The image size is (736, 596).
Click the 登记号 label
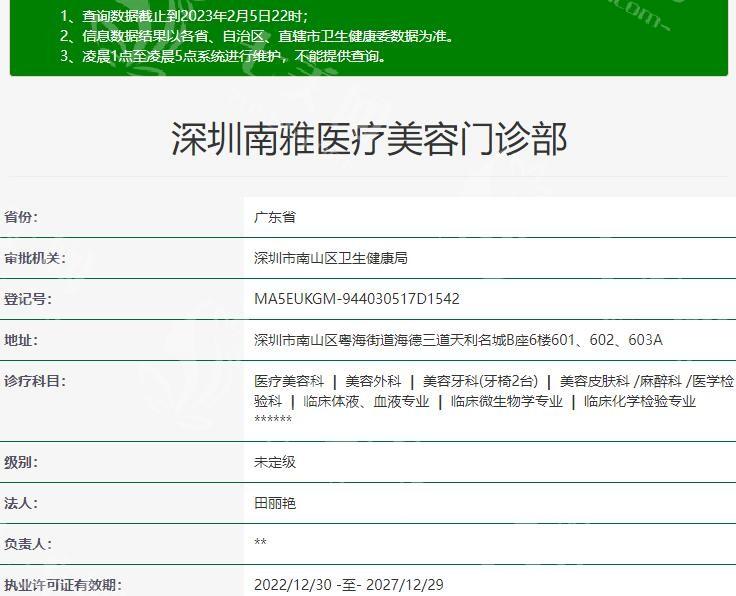[x=28, y=299]
